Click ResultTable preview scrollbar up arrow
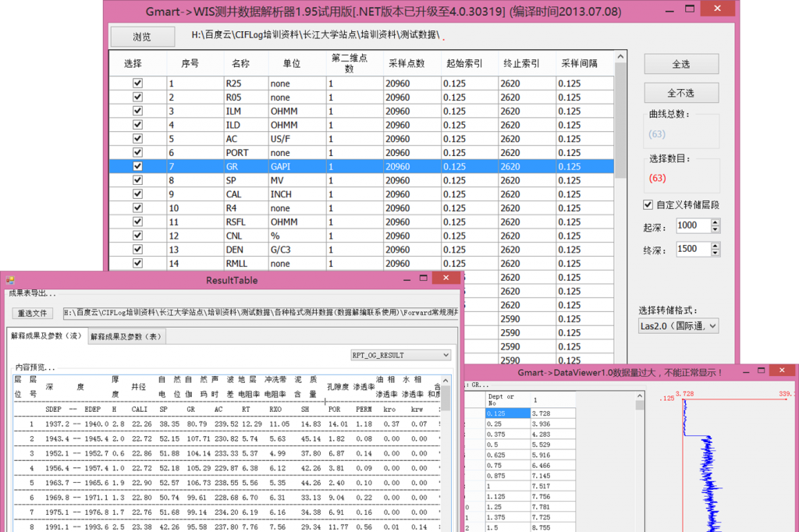799x532 pixels. [x=446, y=381]
